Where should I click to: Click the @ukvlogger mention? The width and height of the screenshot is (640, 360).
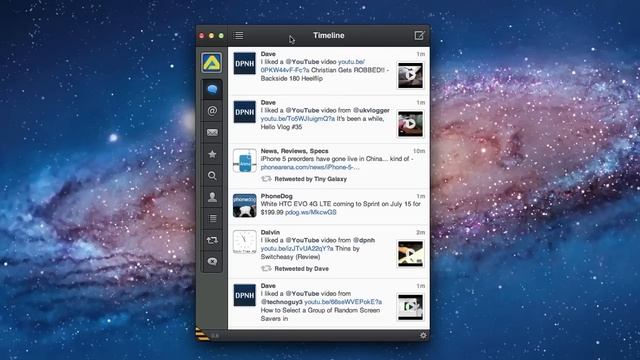tap(371, 111)
